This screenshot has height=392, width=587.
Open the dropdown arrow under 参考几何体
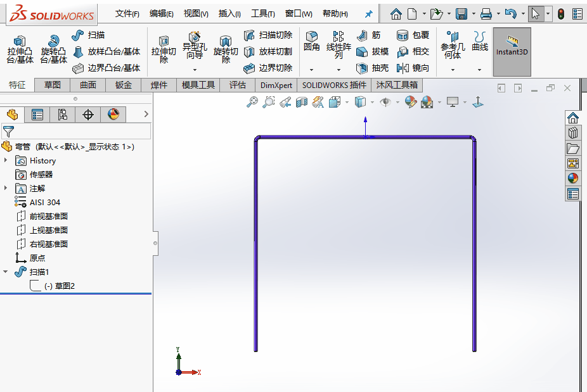click(453, 70)
